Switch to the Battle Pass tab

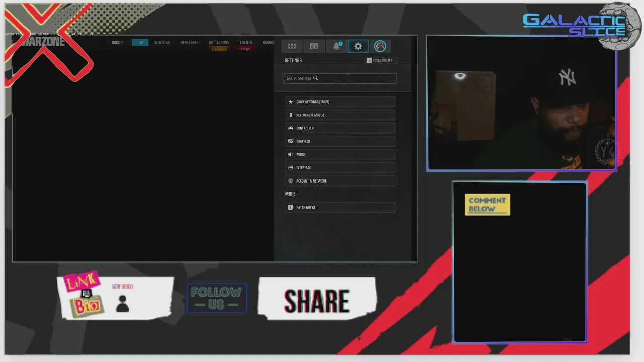tap(219, 43)
